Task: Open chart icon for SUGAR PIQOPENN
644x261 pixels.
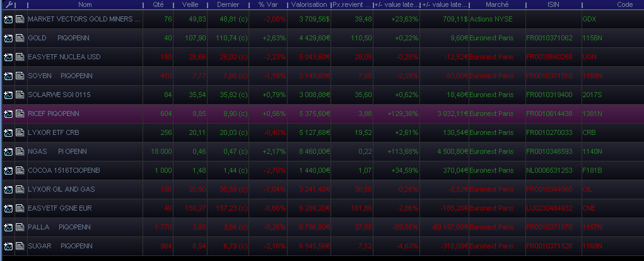Action: click(8, 246)
